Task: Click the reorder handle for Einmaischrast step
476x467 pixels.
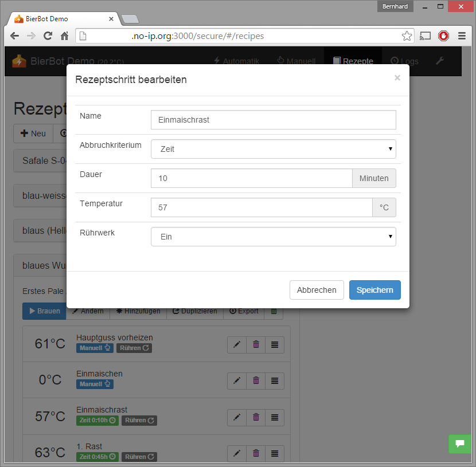Action: (x=275, y=417)
